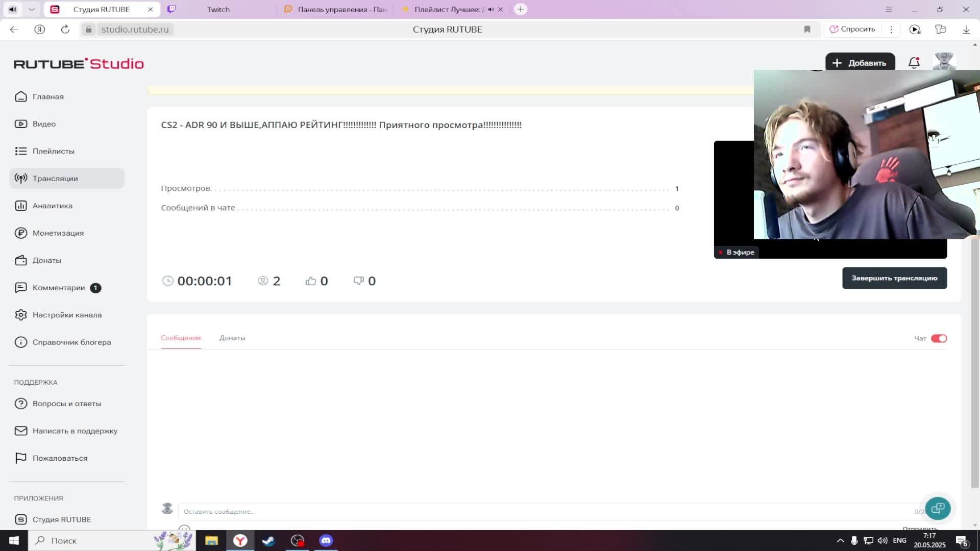This screenshot has height=551, width=980.
Task: Open the Монетизация sidebar section
Action: [58, 233]
